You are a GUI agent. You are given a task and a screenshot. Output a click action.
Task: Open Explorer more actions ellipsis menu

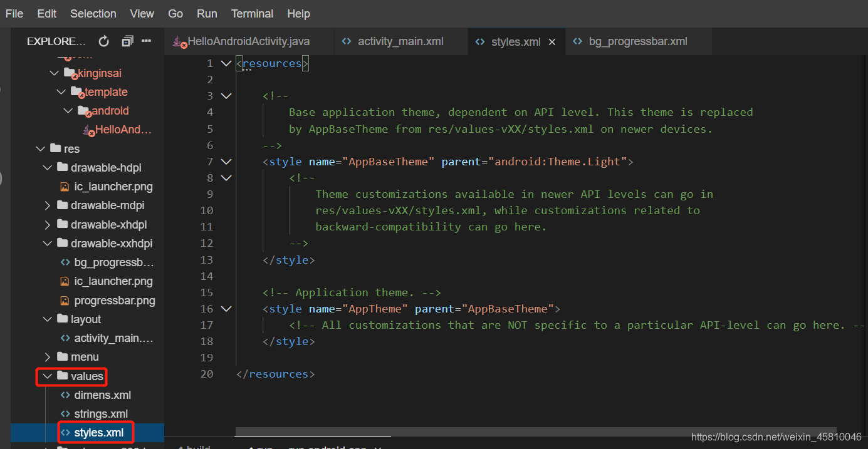pyautogui.click(x=147, y=41)
